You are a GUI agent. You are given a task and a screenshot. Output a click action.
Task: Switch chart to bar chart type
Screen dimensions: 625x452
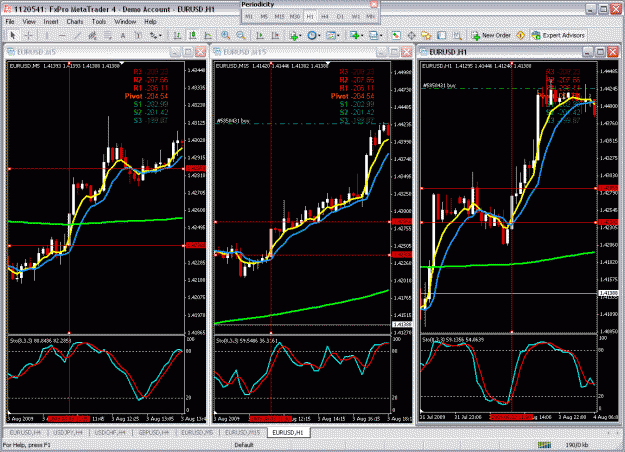[177, 35]
